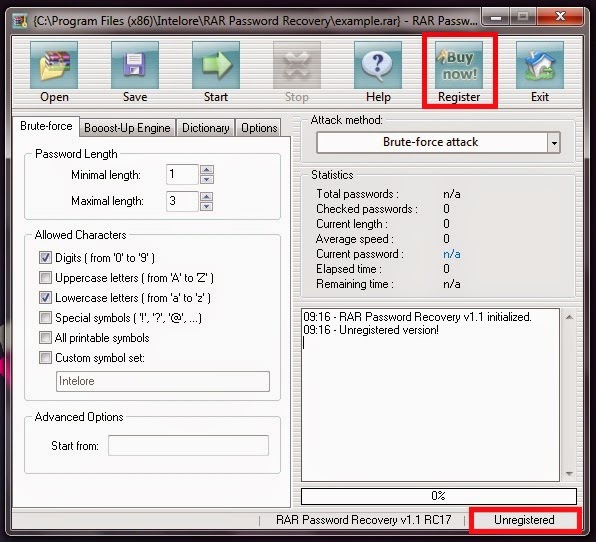
Task: Close the window with the red X
Action: click(560, 16)
